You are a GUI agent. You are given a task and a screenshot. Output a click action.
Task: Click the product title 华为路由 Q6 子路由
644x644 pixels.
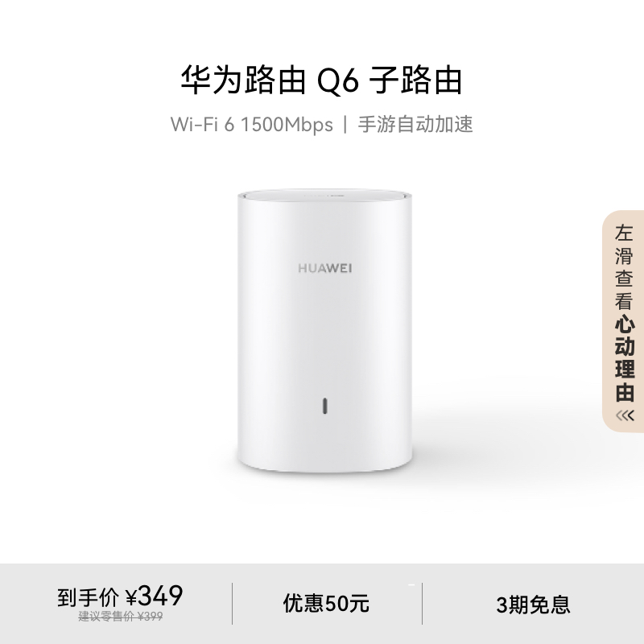pos(322,80)
